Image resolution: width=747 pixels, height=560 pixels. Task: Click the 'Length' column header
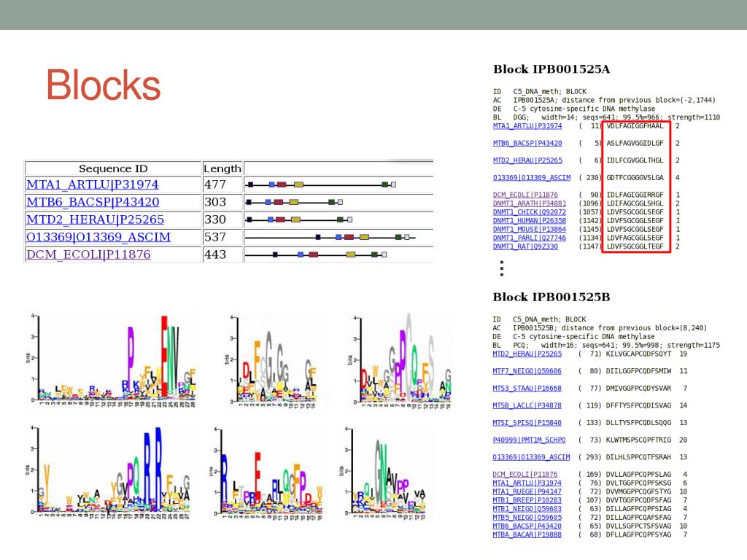[x=222, y=168]
